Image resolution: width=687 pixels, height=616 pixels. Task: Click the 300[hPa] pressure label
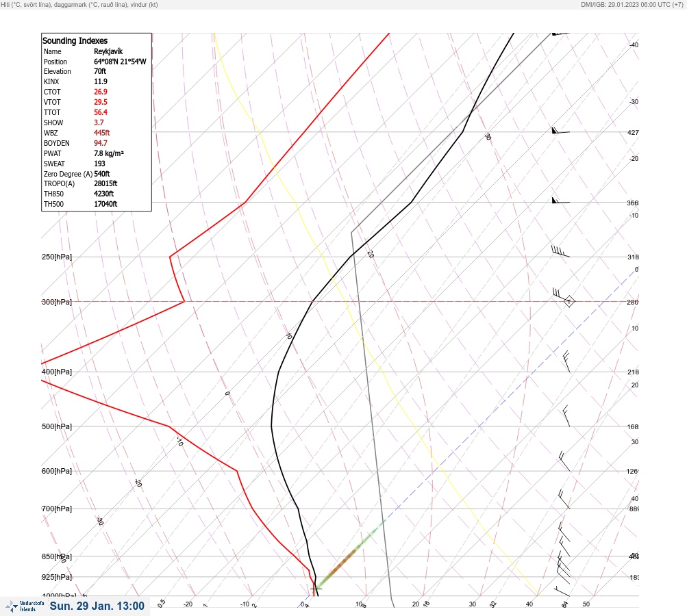(x=57, y=302)
